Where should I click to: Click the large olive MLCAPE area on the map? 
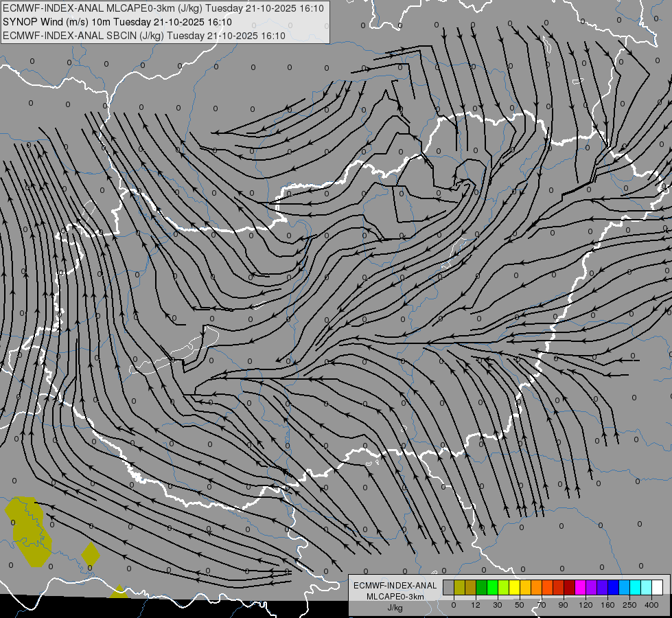[x=29, y=531]
